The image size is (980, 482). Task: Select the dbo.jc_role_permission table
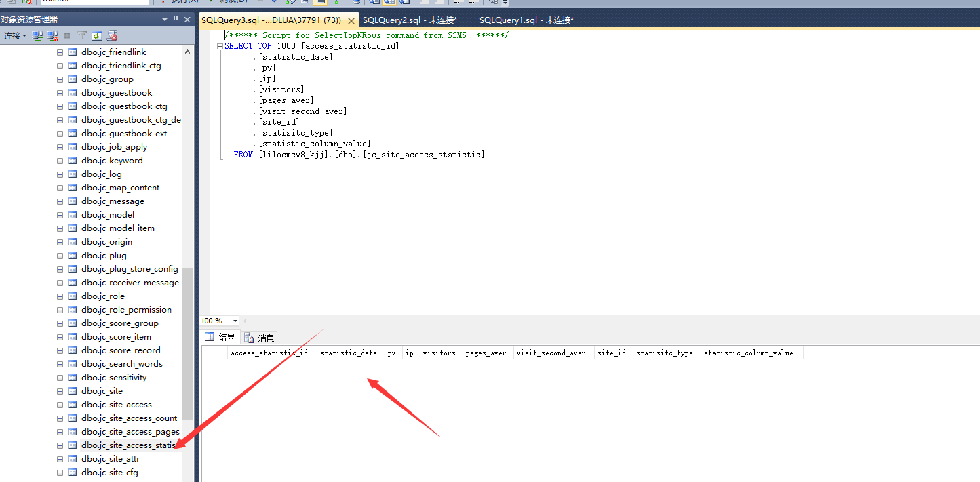[x=126, y=310]
